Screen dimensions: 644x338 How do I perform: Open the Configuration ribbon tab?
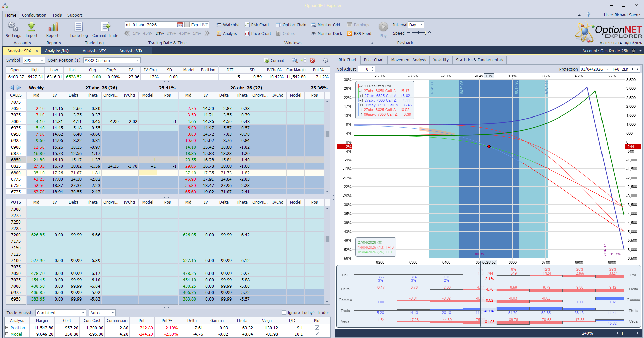(34, 15)
